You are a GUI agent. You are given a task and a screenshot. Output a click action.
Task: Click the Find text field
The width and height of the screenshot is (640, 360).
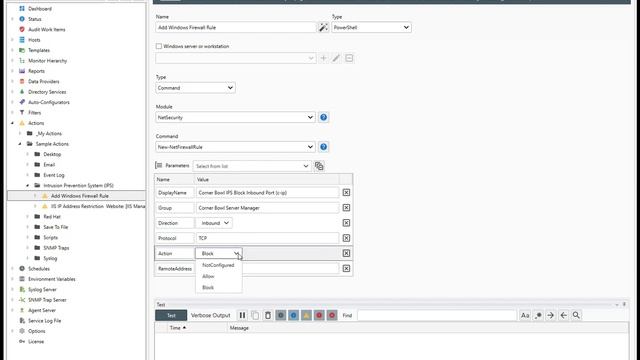click(x=437, y=315)
